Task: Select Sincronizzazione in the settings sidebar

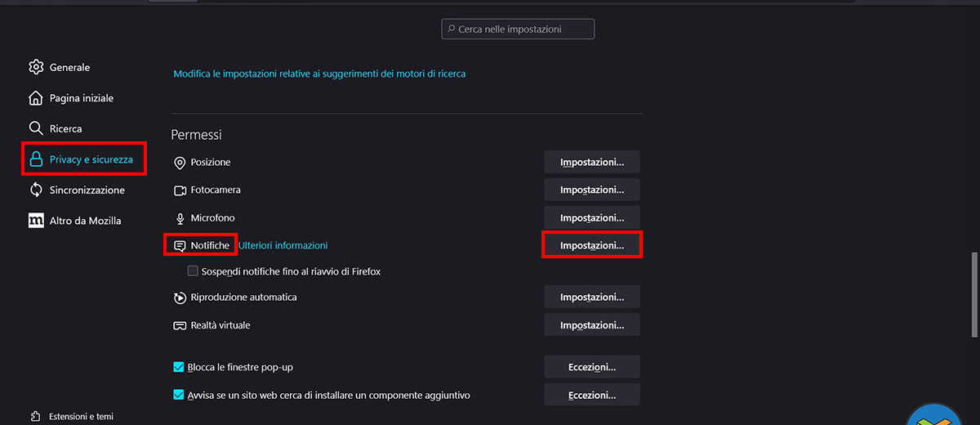Action: coord(87,190)
